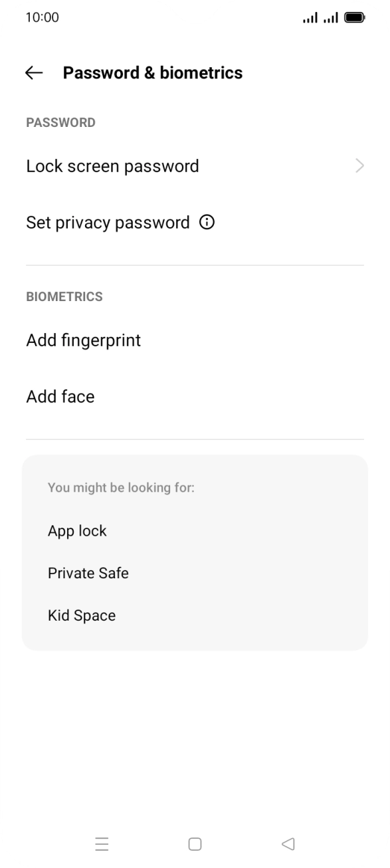390x868 pixels.
Task: Expand Lock screen password options
Action: (359, 165)
